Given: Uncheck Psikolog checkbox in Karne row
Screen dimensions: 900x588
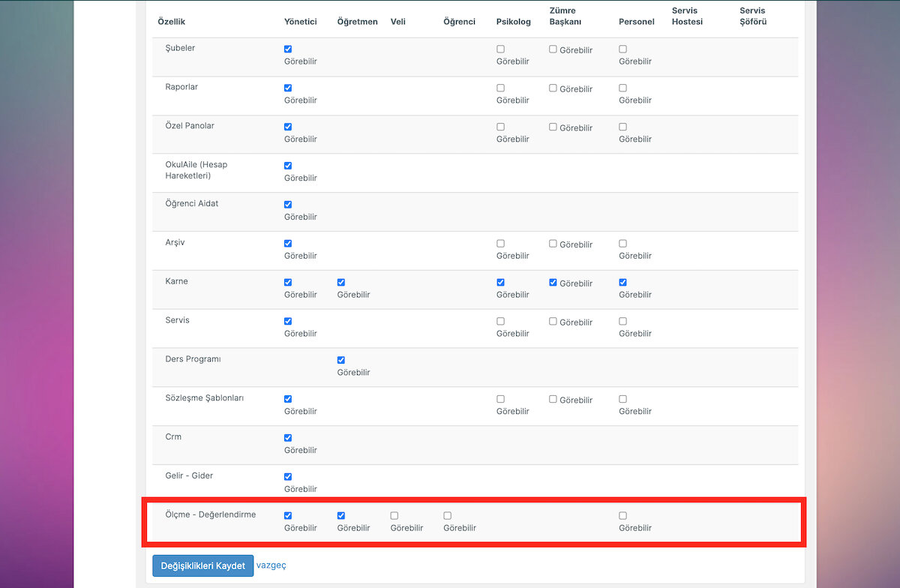Looking at the screenshot, I should [x=500, y=283].
